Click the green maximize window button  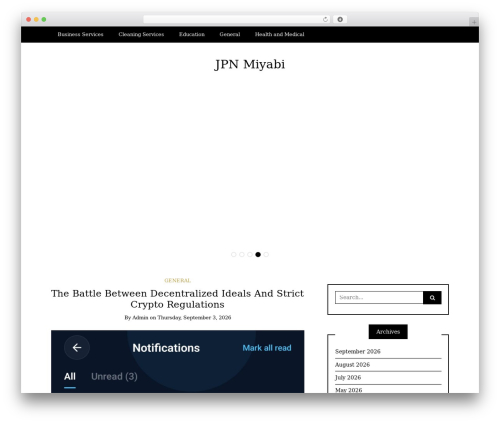point(44,19)
